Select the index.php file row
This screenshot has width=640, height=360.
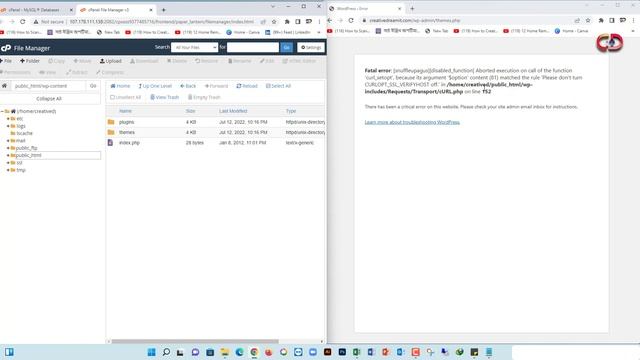(216, 142)
